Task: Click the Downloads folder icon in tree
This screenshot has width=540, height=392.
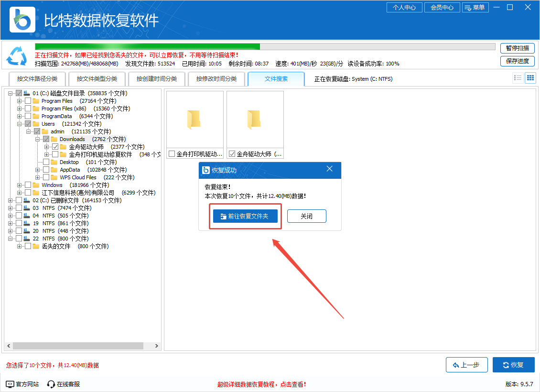Action: [x=54, y=139]
